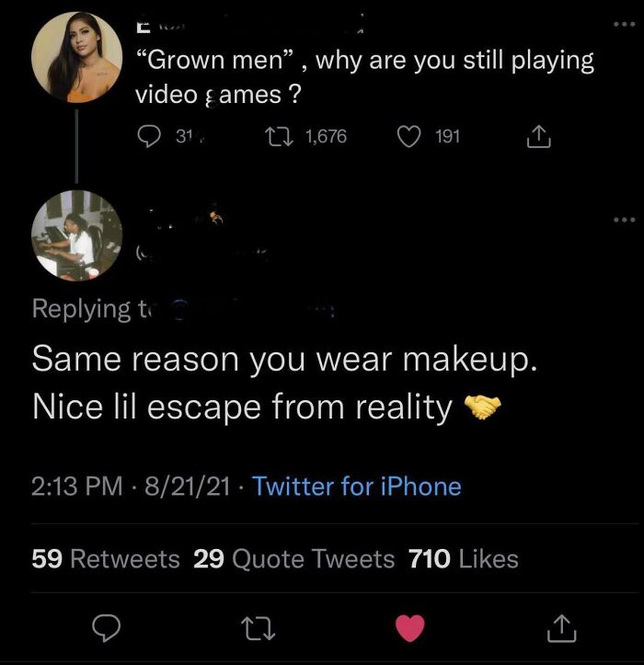
Task: Open the original poster's profile picture
Action: [x=76, y=57]
